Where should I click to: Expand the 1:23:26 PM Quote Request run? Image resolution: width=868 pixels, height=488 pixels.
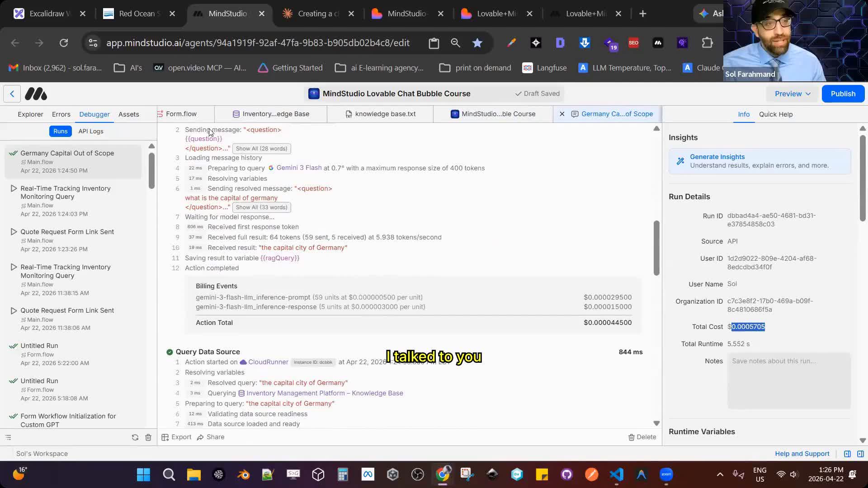(x=14, y=232)
